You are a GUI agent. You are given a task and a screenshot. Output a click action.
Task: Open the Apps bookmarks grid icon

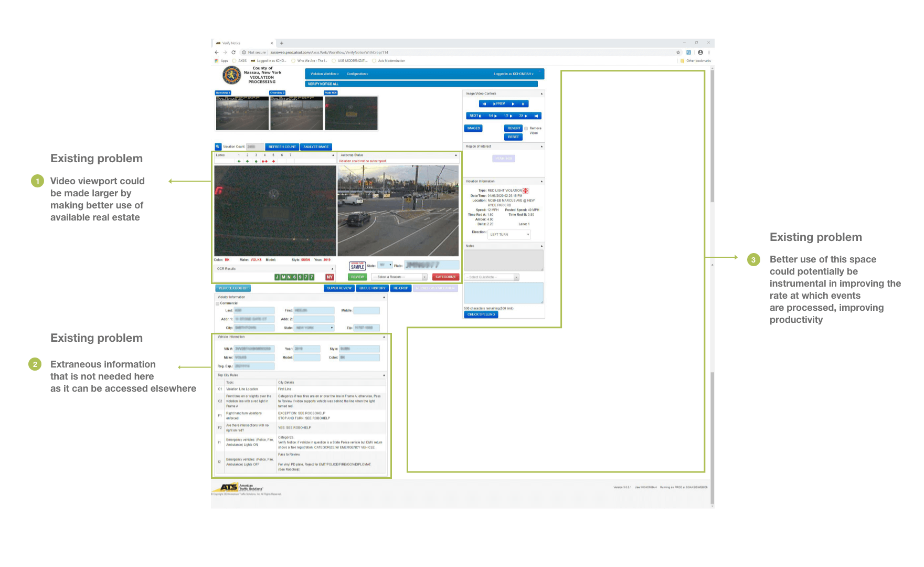(x=216, y=61)
